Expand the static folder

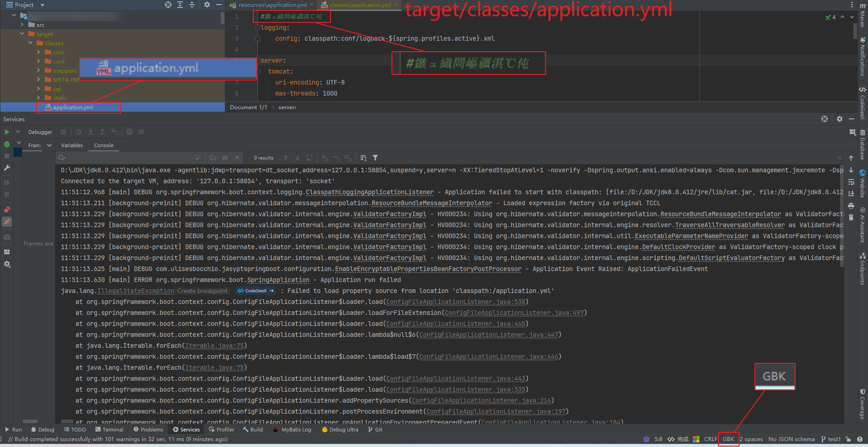39,98
